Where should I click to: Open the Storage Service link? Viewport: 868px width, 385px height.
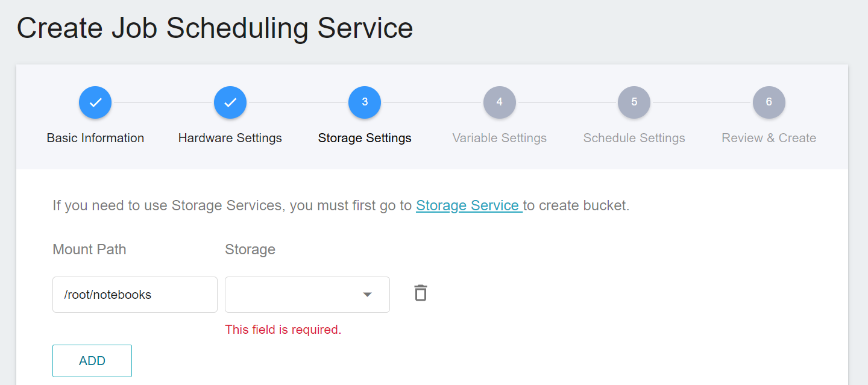(x=469, y=205)
